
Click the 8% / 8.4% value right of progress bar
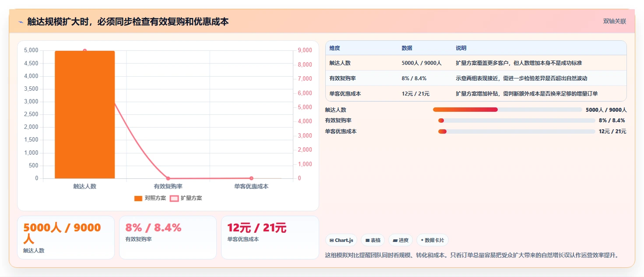tap(612, 121)
